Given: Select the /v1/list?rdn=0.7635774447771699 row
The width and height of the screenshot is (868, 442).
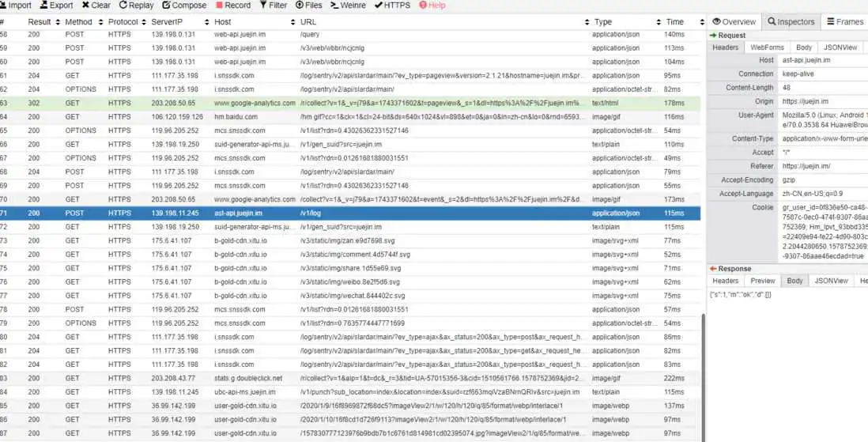Looking at the screenshot, I should point(350,323).
